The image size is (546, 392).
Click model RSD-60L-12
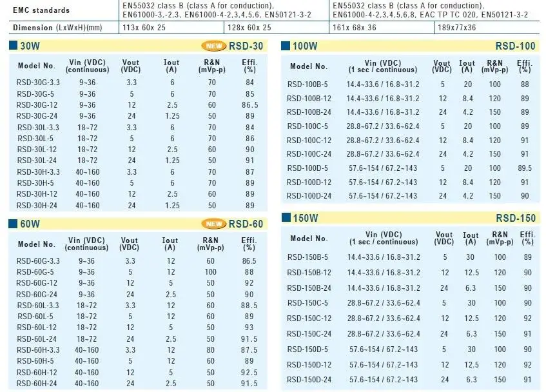[x=37, y=328]
